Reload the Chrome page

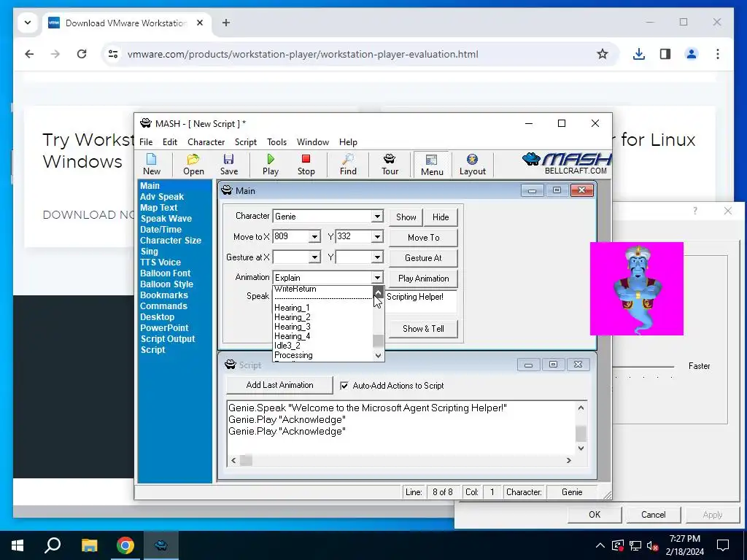coord(82,54)
